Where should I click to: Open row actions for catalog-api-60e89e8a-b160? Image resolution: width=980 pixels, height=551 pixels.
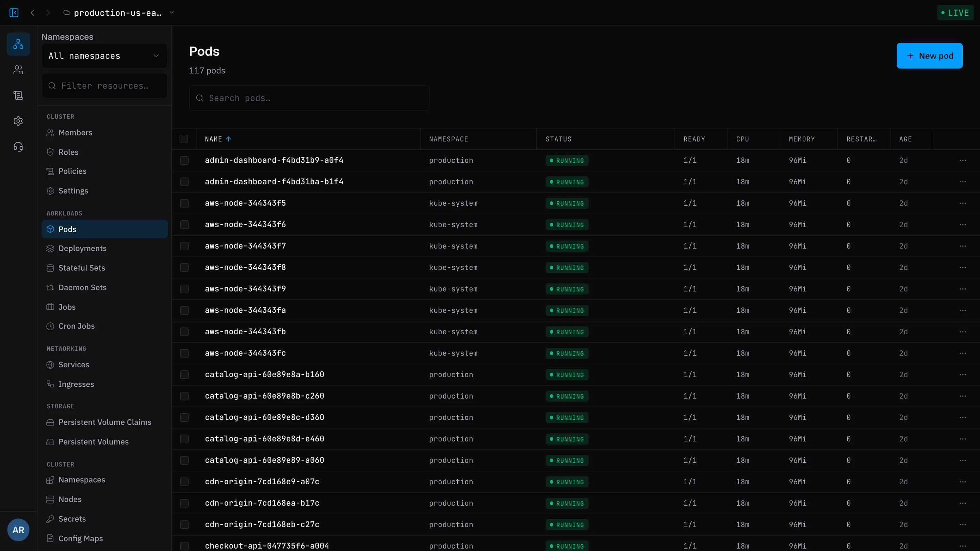pyautogui.click(x=963, y=374)
